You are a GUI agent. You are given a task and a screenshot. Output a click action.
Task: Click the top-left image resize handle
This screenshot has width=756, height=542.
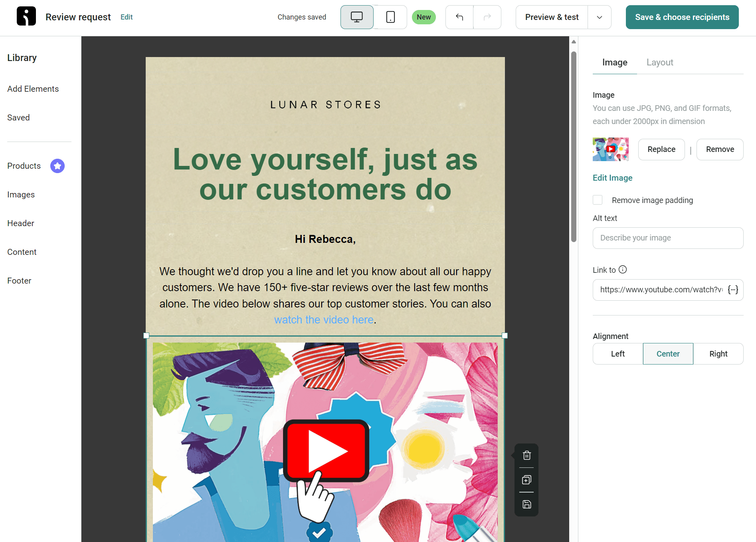click(146, 336)
